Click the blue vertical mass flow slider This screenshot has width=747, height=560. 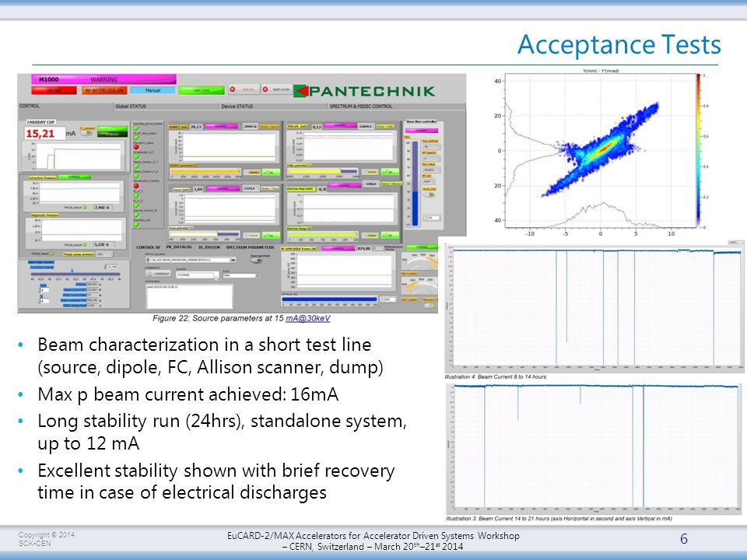point(415,184)
